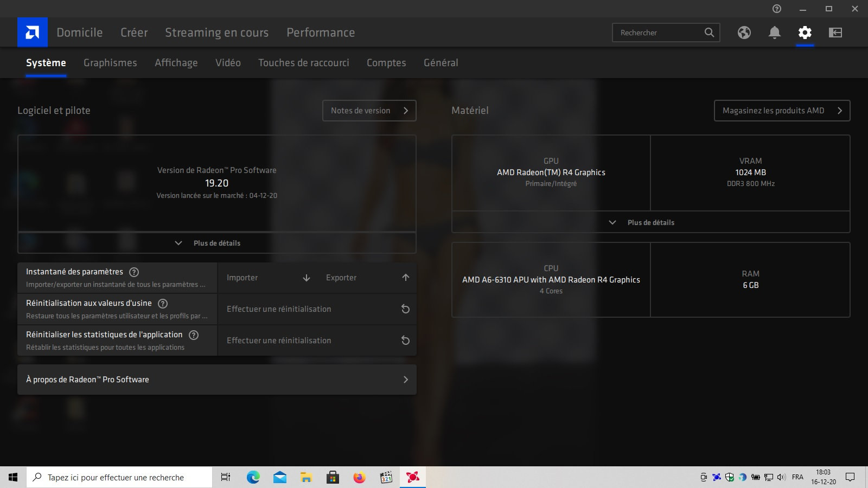Open Media Player Classic on the taskbar
The image size is (868, 488).
[x=386, y=477]
